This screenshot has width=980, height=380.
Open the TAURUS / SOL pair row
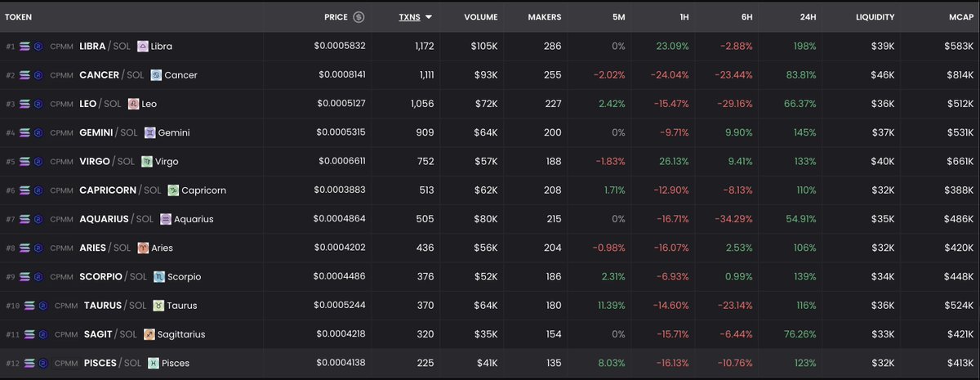click(490, 306)
